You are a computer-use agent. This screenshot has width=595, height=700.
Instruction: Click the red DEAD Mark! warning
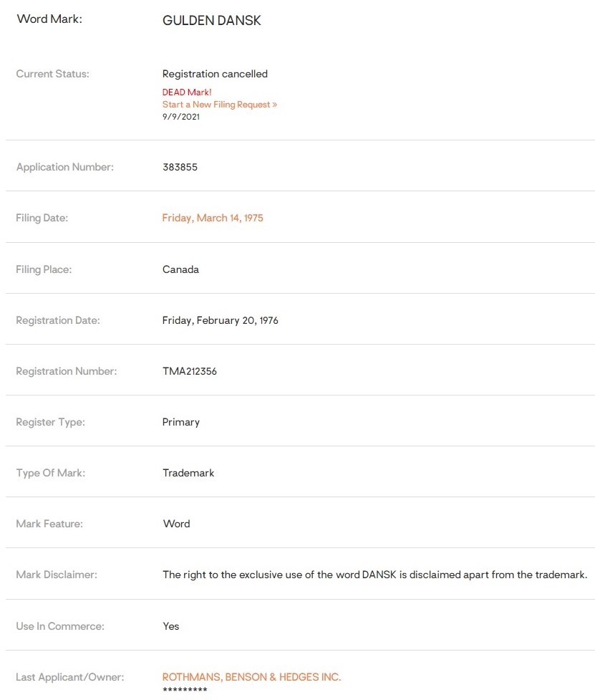click(187, 92)
